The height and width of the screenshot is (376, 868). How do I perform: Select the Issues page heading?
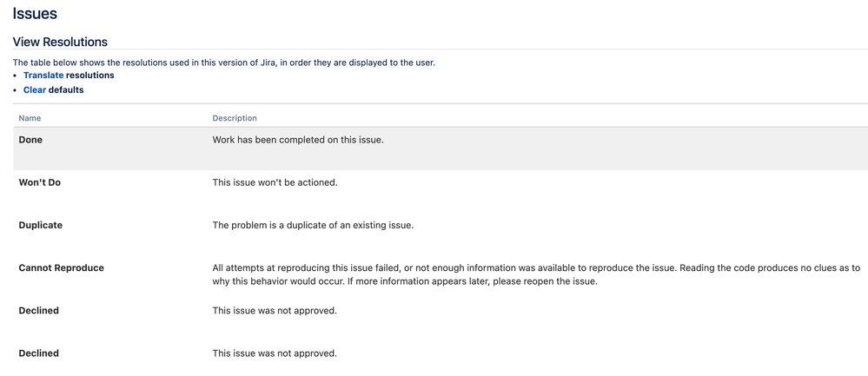pyautogui.click(x=35, y=13)
